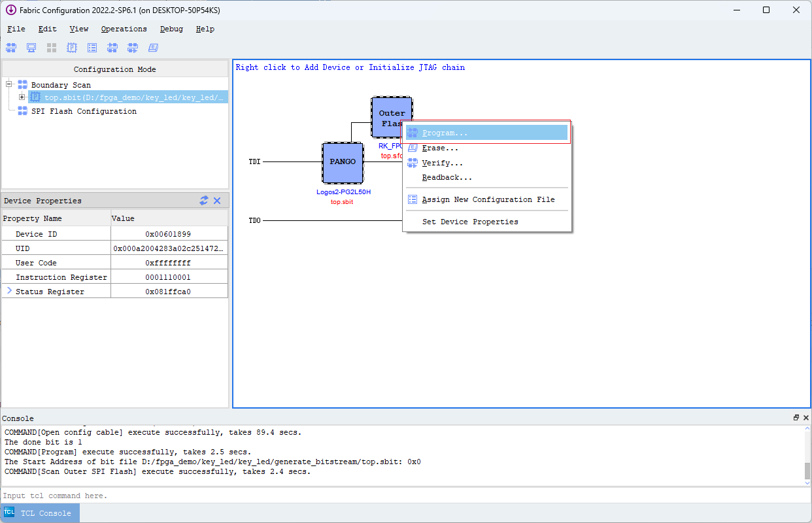Collapse the Boundary Scan tree node
Screen dimensions: 812x523
click(x=8, y=84)
